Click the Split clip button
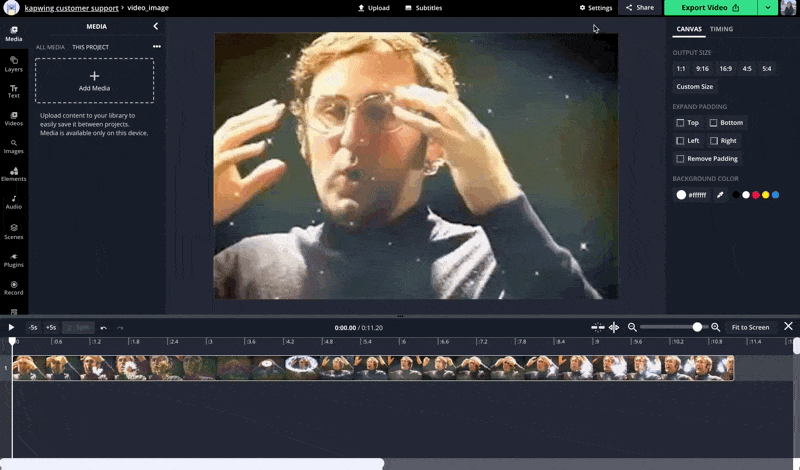This screenshot has height=470, width=800. pyautogui.click(x=79, y=328)
